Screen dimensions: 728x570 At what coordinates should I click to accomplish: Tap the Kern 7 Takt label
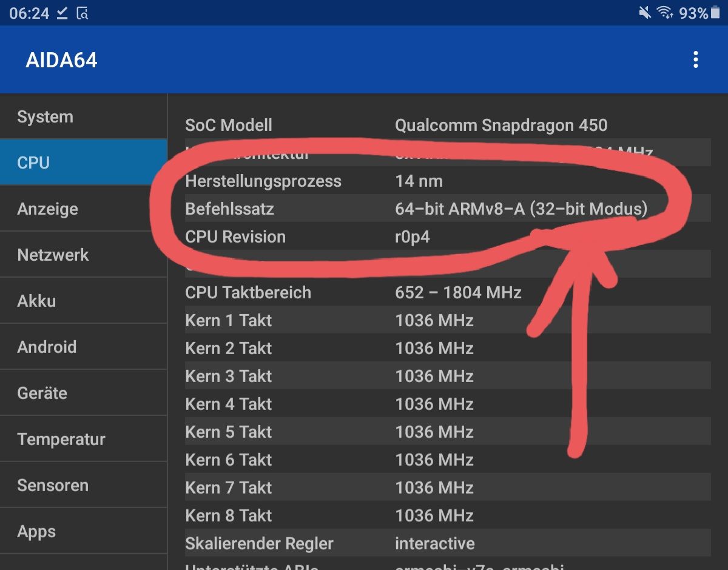229,488
